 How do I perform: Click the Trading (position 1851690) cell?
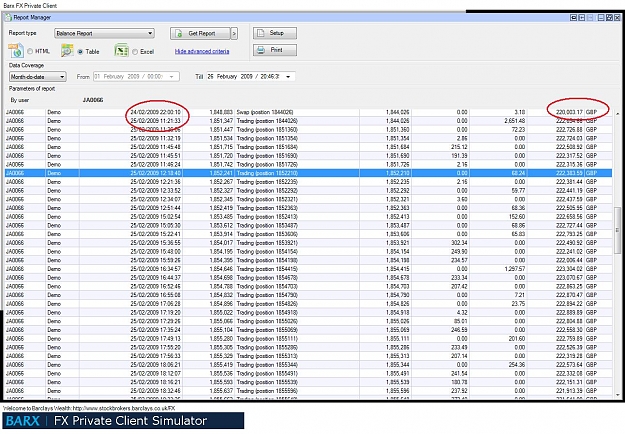point(267,155)
